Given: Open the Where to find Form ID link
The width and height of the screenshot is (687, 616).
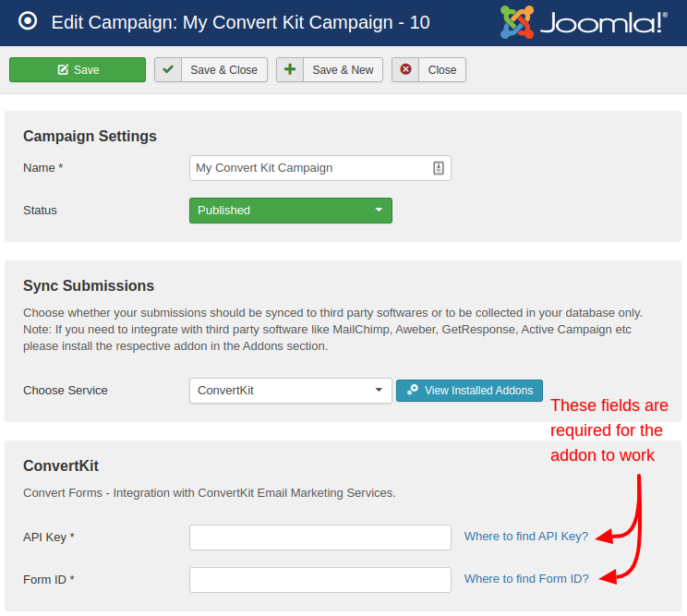Looking at the screenshot, I should tap(526, 579).
